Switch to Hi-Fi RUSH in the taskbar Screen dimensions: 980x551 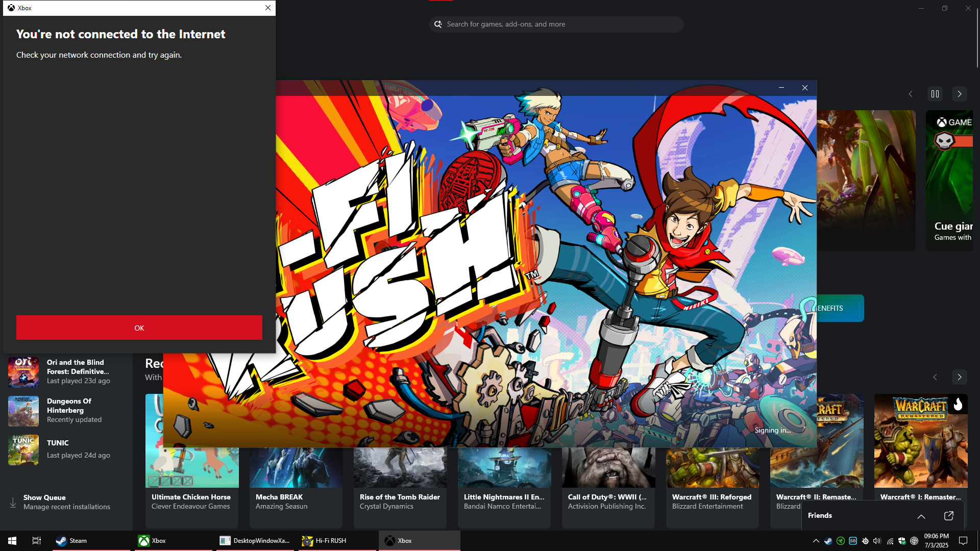pyautogui.click(x=337, y=541)
